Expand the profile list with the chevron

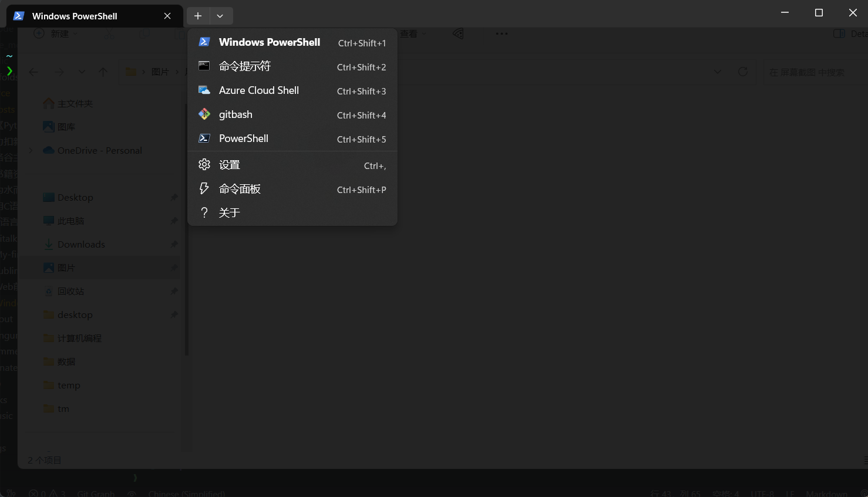(x=220, y=16)
